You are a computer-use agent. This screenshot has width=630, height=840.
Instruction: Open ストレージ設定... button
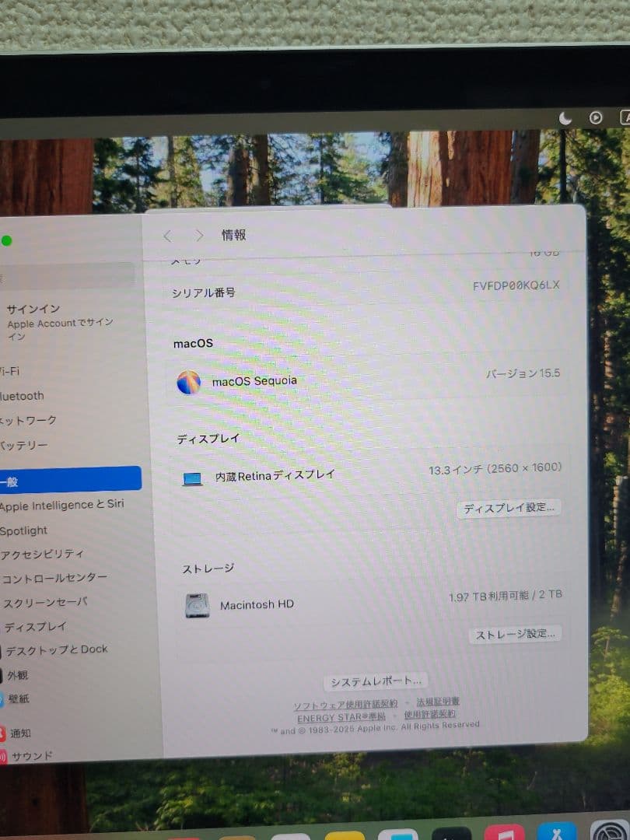[x=515, y=635]
